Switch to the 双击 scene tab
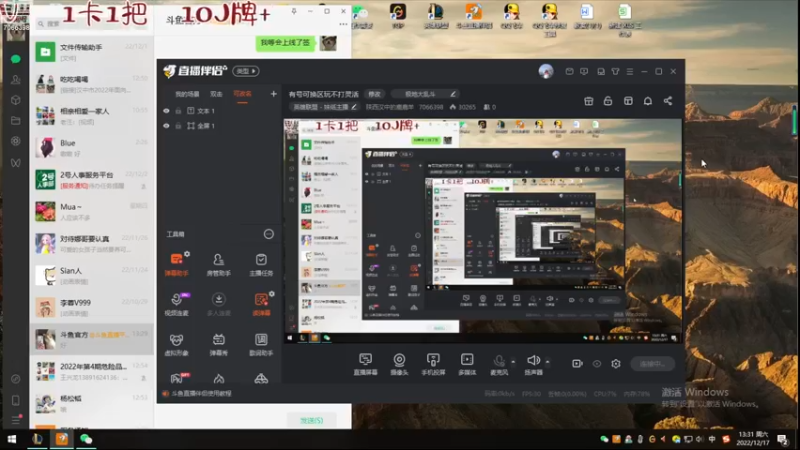 [216, 94]
